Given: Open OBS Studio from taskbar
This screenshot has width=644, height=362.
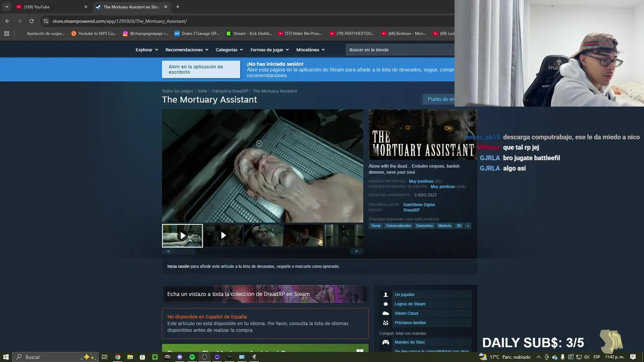Looking at the screenshot, I should tap(204, 357).
